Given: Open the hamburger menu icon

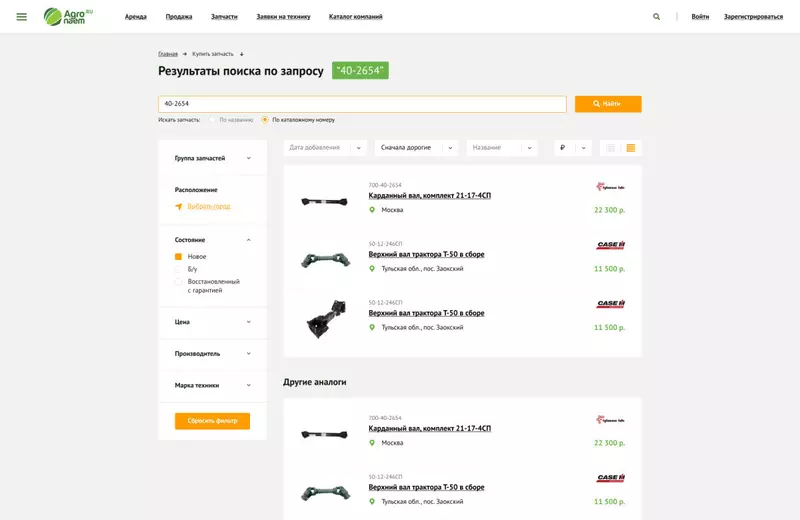Looking at the screenshot, I should click(x=22, y=17).
